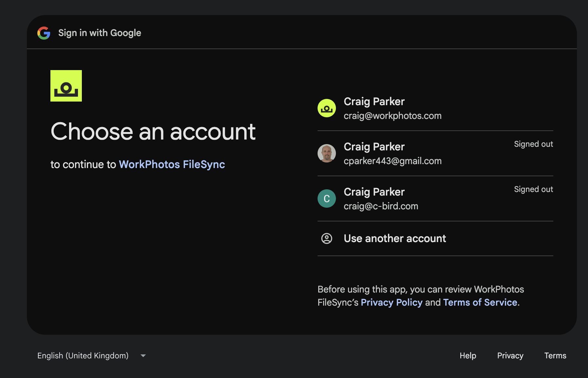Viewport: 588px width, 378px height.
Task: Open the Privacy Policy link
Action: coord(392,302)
